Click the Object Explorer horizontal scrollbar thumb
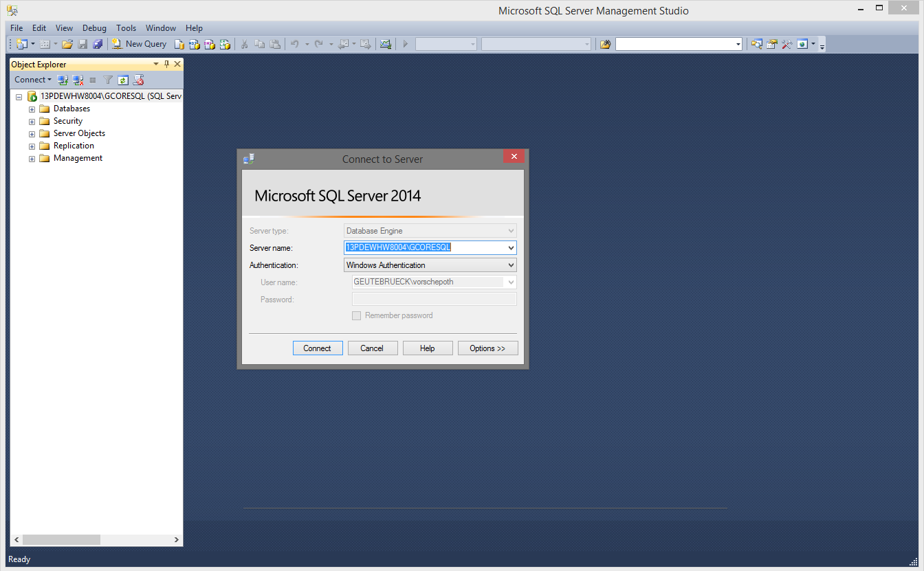 click(x=62, y=540)
